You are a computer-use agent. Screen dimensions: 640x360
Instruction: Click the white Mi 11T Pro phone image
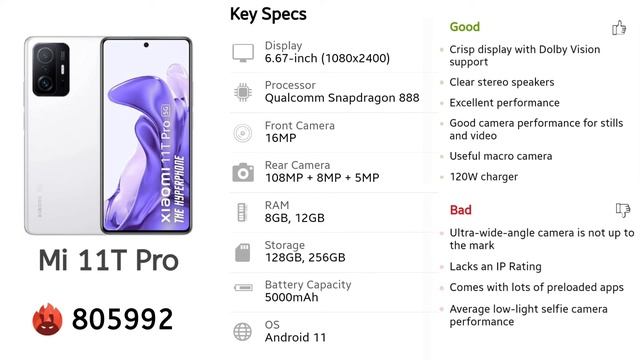tap(108, 136)
